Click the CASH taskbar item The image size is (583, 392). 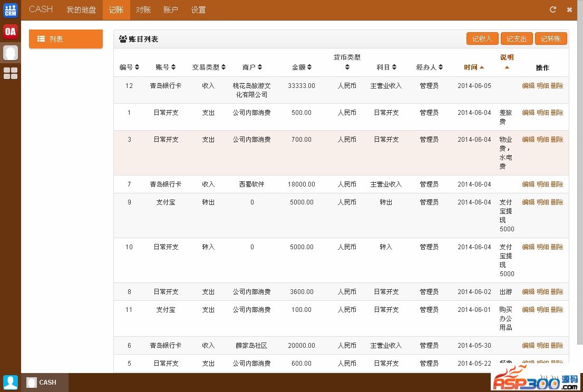point(45,383)
